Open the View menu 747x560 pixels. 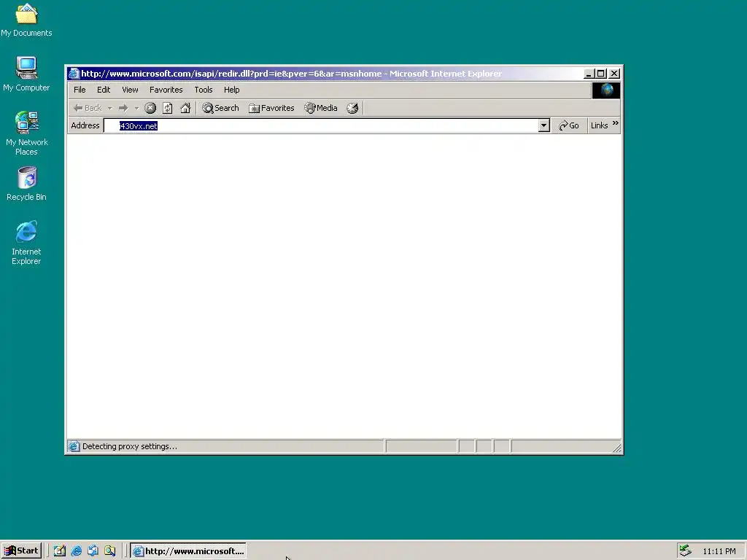pyautogui.click(x=130, y=90)
